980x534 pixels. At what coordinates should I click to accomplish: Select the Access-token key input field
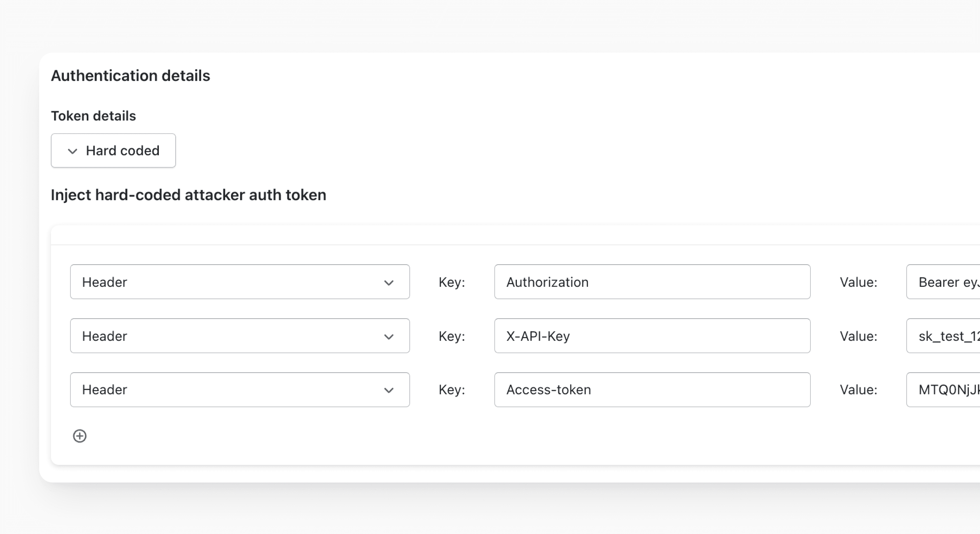click(652, 390)
